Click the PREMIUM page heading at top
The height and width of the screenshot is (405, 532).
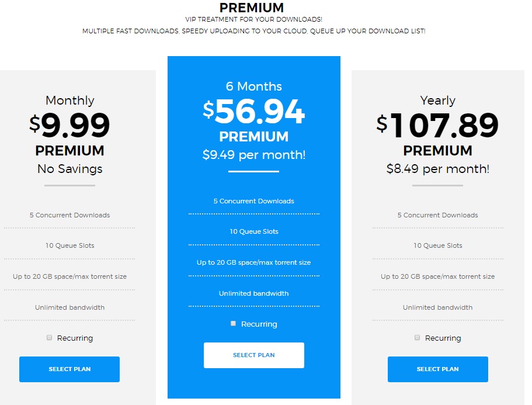252,8
